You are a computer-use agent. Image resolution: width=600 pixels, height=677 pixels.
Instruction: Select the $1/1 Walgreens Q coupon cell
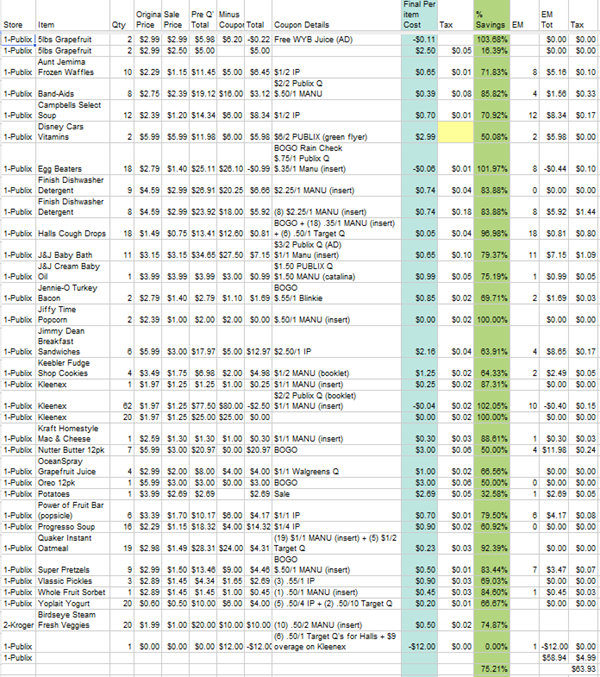[337, 467]
